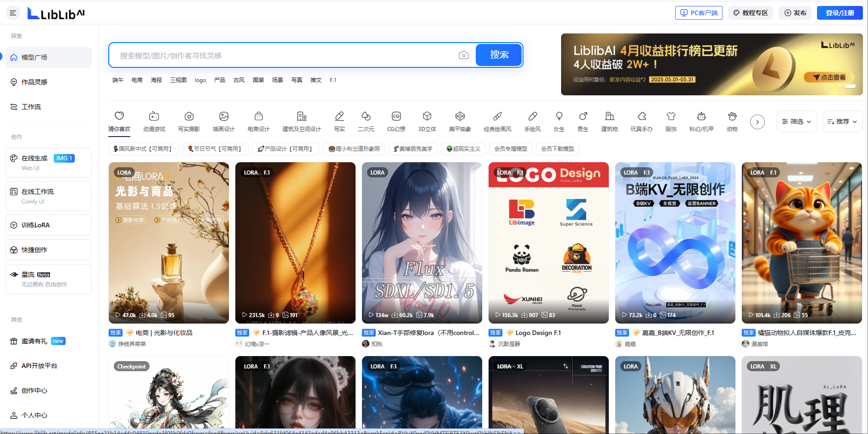Click the camera image search icon
This screenshot has height=434, width=868.
coord(463,55)
